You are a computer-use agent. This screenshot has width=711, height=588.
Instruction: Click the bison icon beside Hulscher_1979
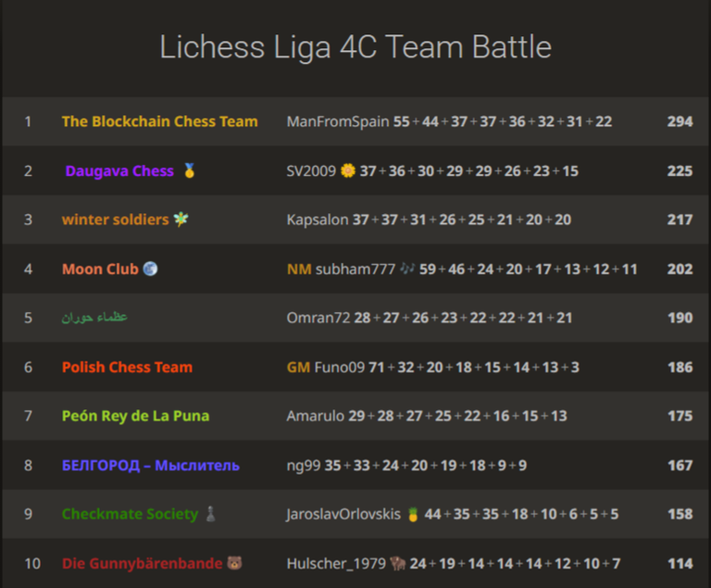click(397, 563)
